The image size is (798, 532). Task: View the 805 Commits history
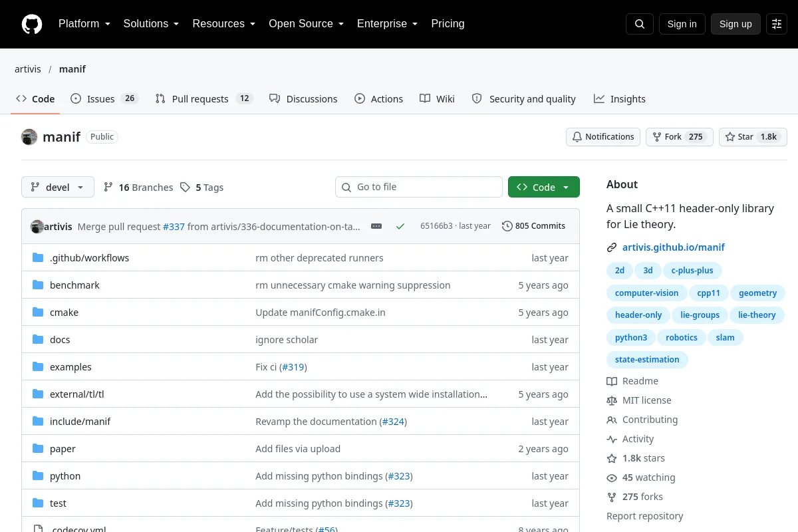534,226
